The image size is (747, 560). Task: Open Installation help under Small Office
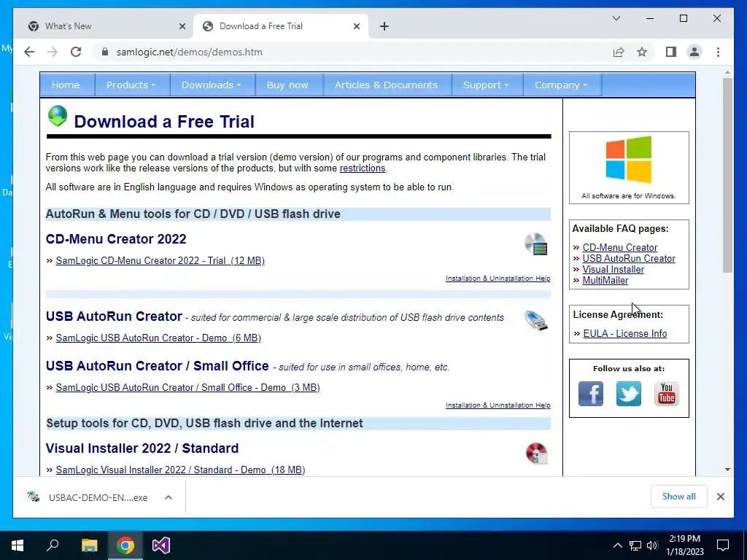[x=498, y=405]
